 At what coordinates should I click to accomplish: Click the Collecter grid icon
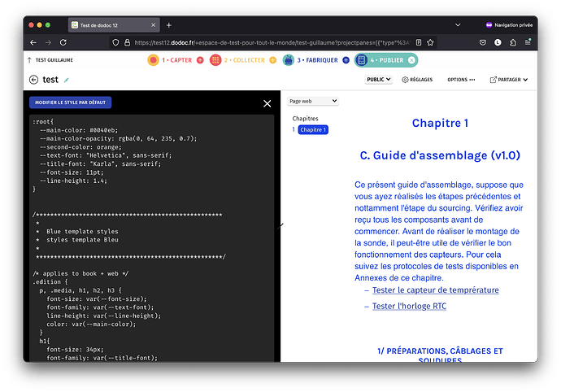coord(215,60)
